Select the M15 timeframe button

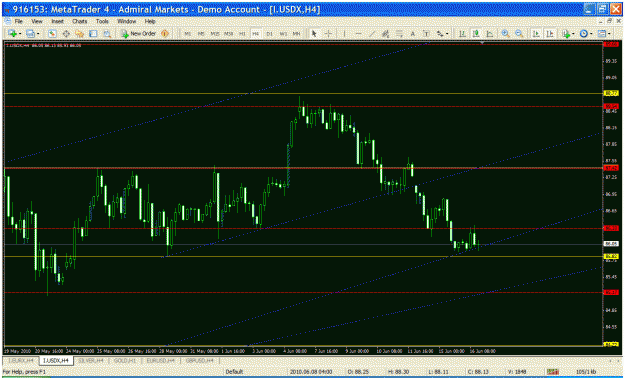click(x=215, y=34)
